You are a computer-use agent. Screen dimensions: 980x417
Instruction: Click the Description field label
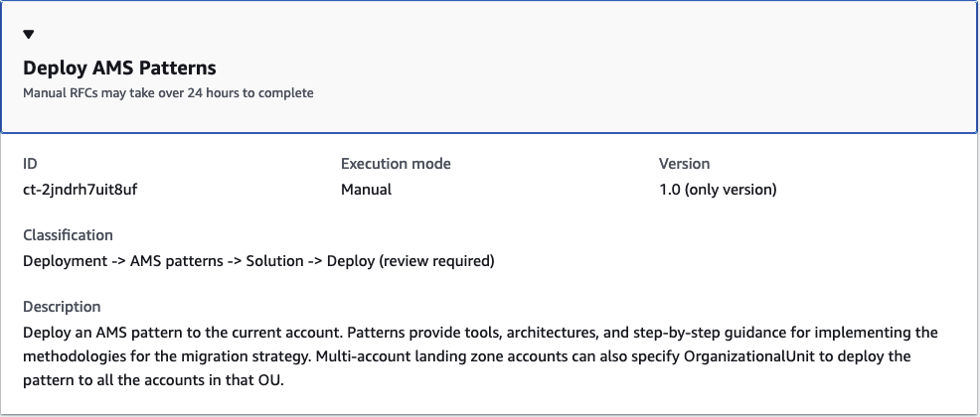[62, 307]
